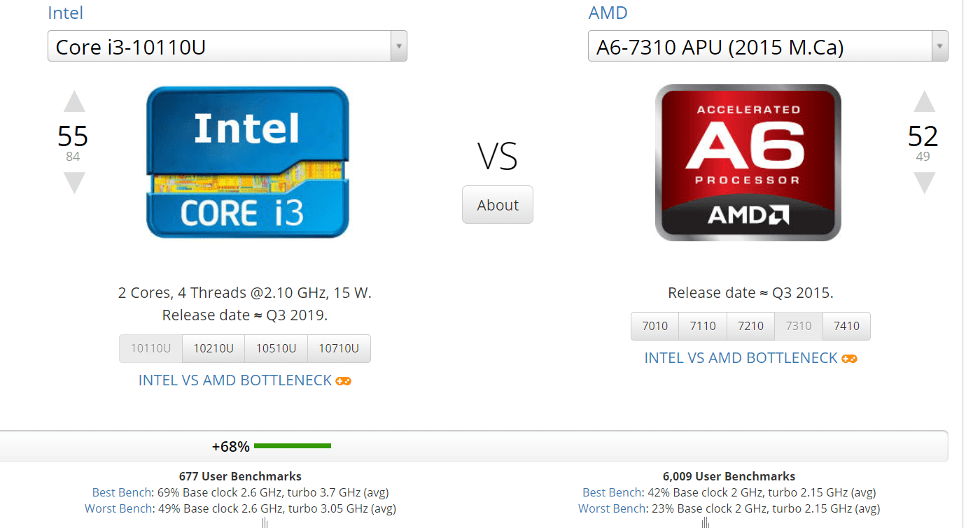This screenshot has height=528, width=980.
Task: Click gamepad icon beside left bottleneck link
Action: pos(343,381)
